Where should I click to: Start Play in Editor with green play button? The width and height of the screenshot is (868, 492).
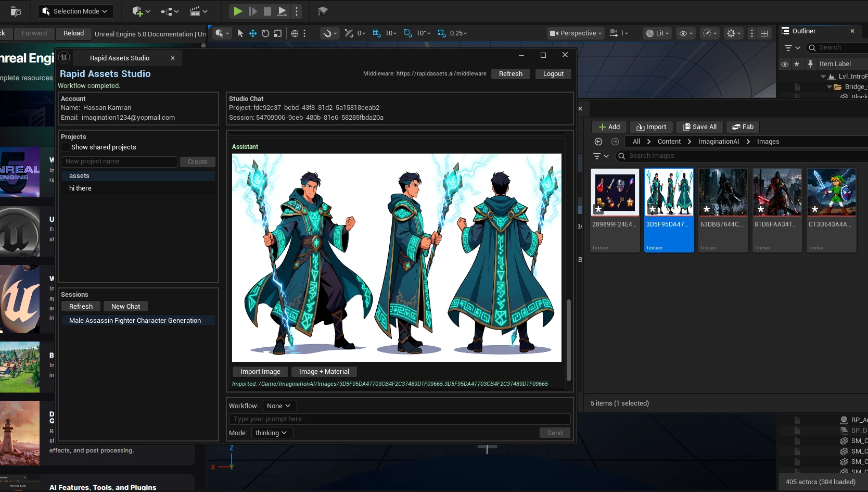tap(237, 11)
